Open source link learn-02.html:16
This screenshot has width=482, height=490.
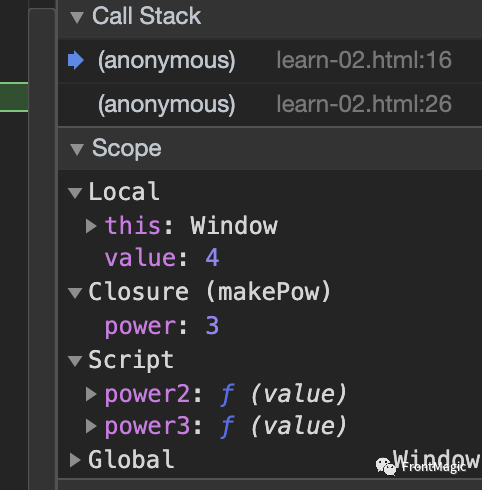[x=364, y=60]
